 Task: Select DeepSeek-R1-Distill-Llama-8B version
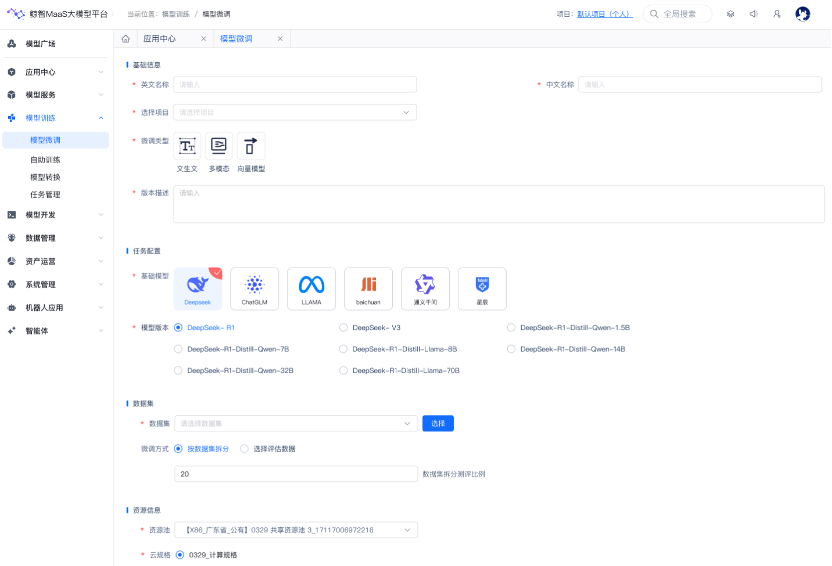tap(343, 349)
